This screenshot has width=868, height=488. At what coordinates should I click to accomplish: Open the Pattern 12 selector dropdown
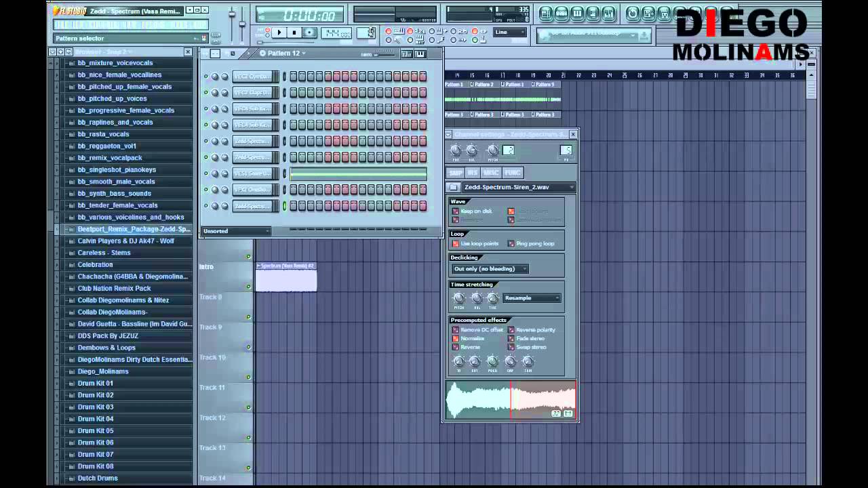point(286,53)
